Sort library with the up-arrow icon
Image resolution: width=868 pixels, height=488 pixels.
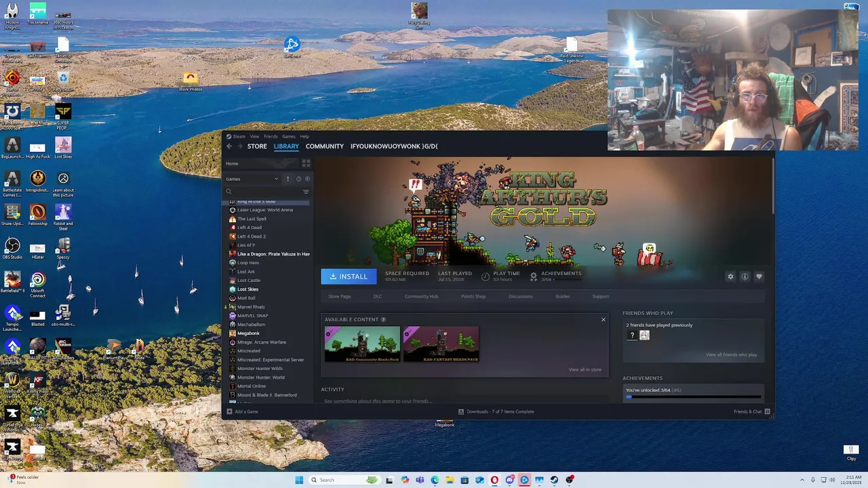coord(288,179)
